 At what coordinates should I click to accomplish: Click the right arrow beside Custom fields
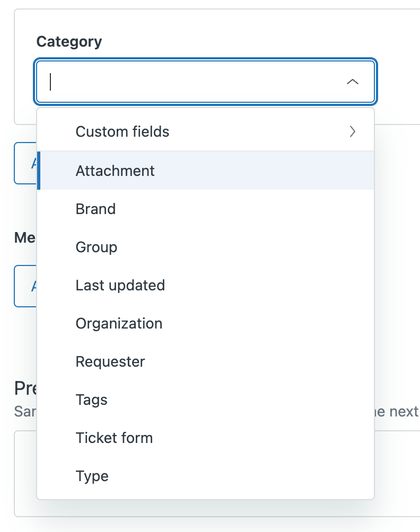353,131
